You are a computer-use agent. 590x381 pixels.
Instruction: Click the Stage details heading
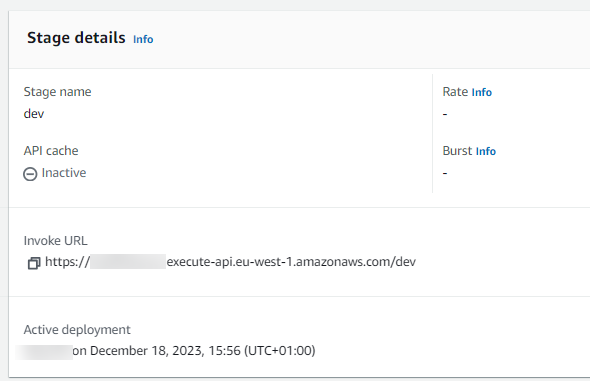[x=76, y=38]
